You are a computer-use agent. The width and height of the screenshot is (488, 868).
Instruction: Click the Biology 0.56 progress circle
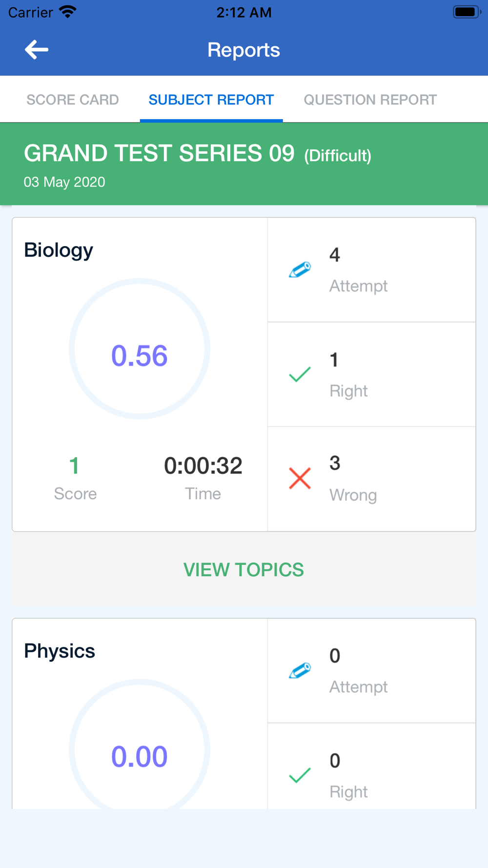click(x=140, y=349)
